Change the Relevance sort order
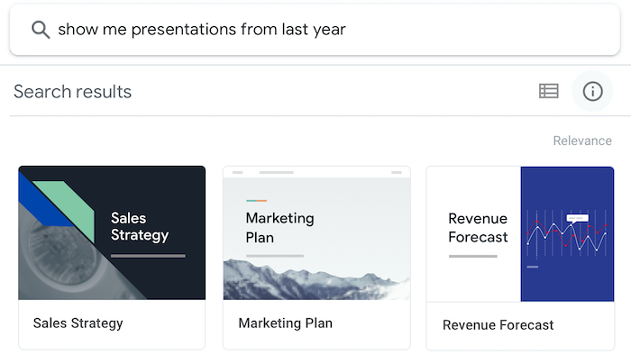631x364 pixels. (581, 141)
